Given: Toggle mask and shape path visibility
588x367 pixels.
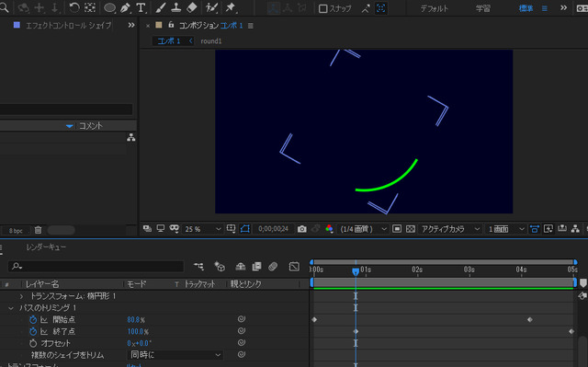Looking at the screenshot, I should 245,228.
